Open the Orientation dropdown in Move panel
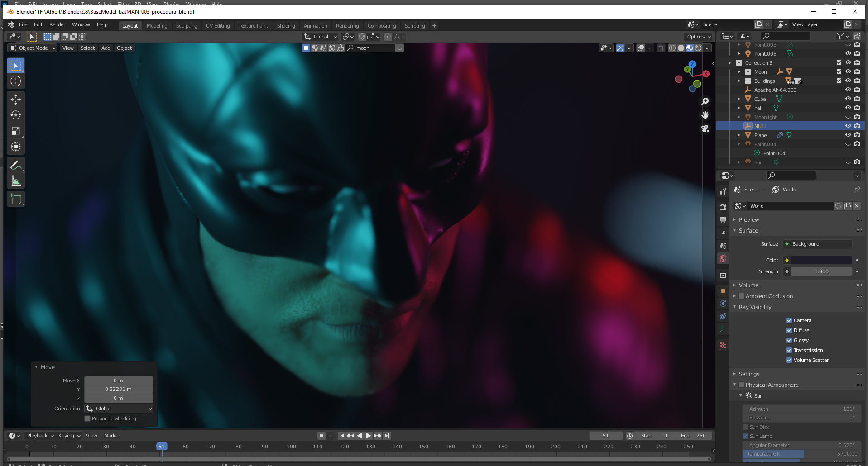 [119, 409]
